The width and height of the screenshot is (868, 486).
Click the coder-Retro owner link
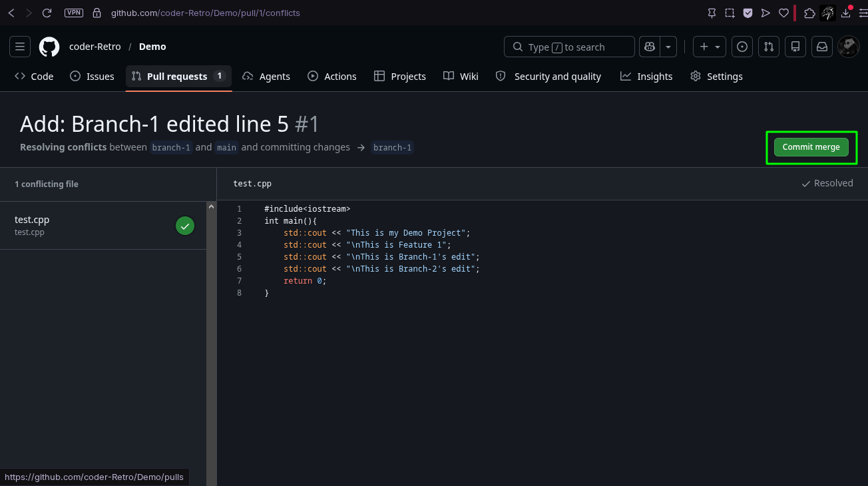coord(95,47)
